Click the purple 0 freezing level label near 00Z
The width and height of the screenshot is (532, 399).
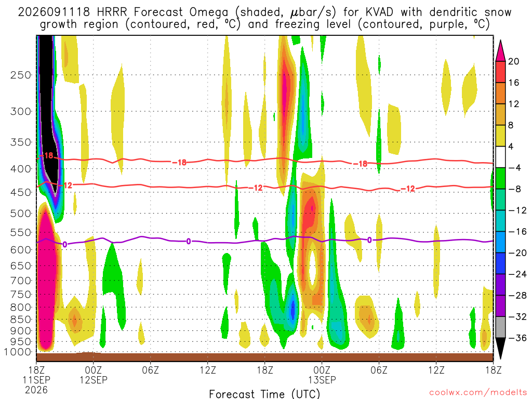coord(65,244)
